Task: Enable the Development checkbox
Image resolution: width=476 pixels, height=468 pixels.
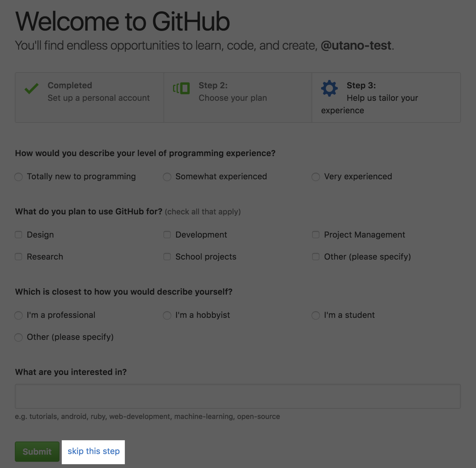Action: (x=167, y=234)
